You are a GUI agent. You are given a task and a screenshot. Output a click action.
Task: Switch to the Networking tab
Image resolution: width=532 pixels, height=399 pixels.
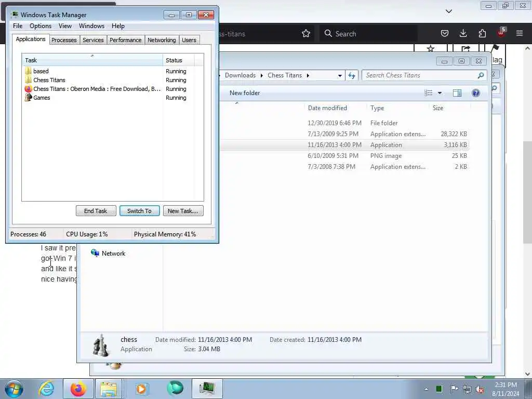(162, 40)
